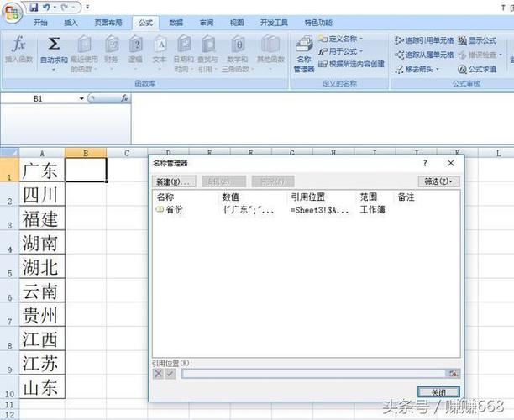Screen dimensions: 514x420
Task: Toggle Show Formulas (显示公式)
Action: click(477, 40)
